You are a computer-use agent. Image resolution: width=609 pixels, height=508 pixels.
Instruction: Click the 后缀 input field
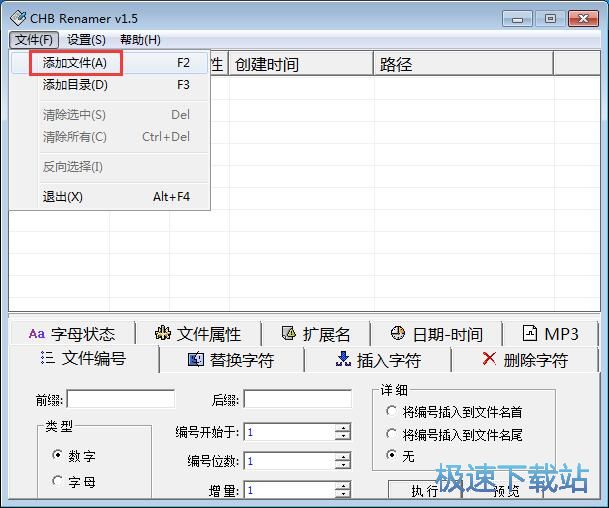[x=298, y=399]
